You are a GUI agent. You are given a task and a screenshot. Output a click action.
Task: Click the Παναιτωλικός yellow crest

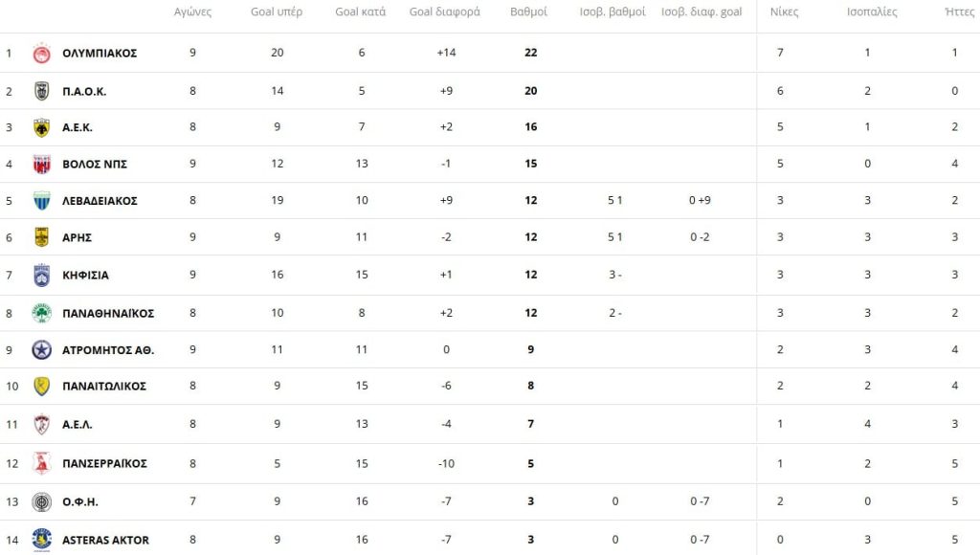[41, 387]
